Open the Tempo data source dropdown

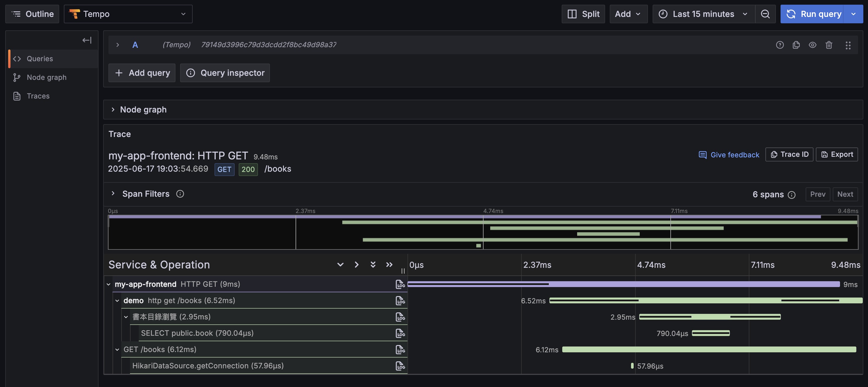click(128, 14)
